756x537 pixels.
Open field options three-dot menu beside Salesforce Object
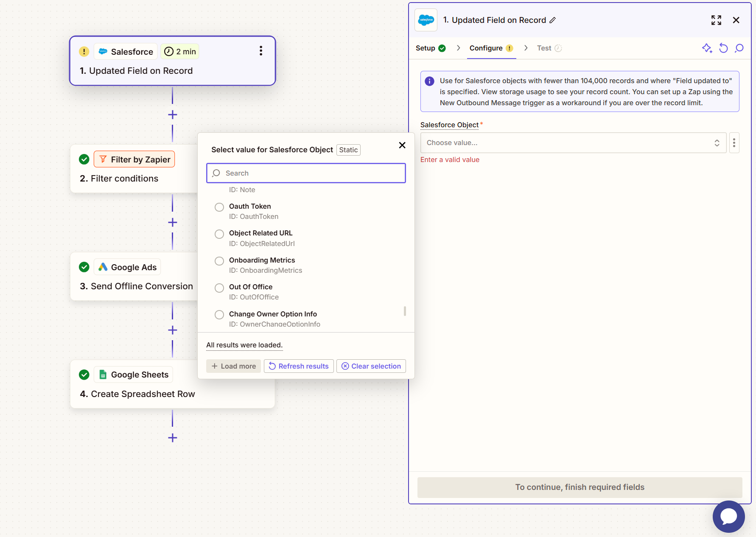[734, 143]
